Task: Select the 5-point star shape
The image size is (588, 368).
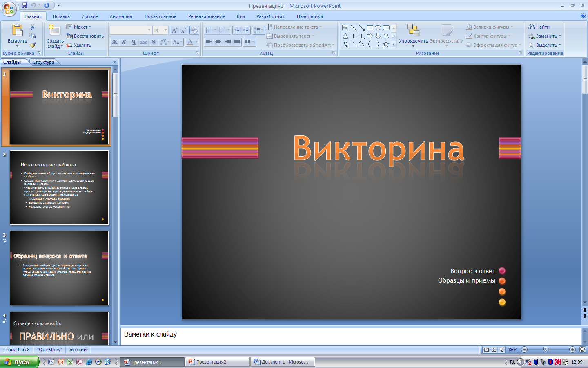Action: 386,44
